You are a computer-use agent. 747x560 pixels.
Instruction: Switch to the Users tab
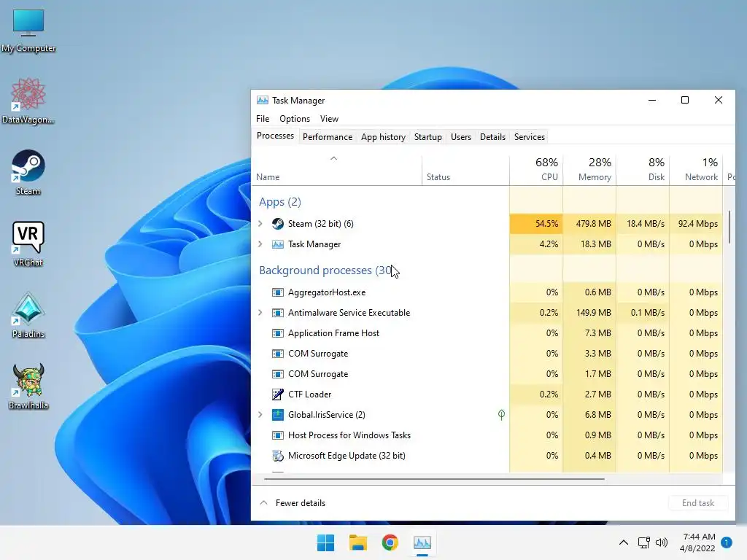(461, 137)
